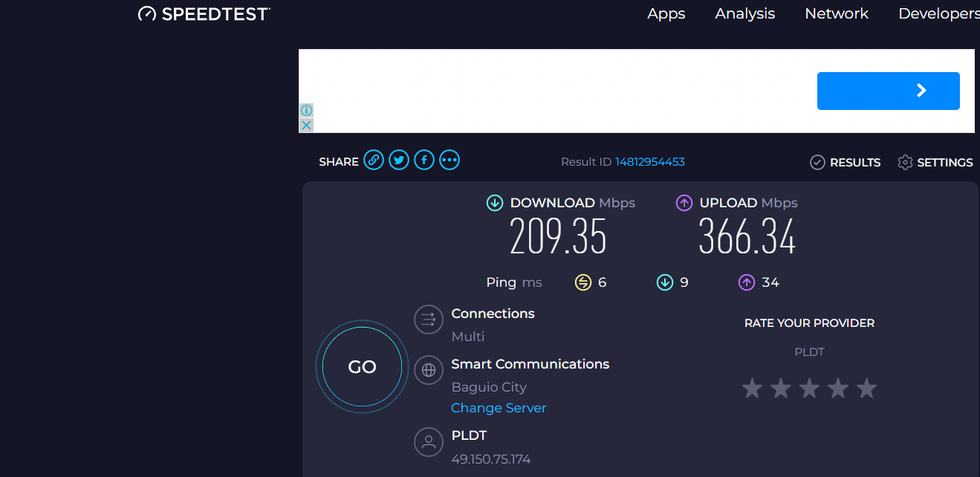Open Settings with gear icon
This screenshot has width=980, height=477.
pyautogui.click(x=935, y=162)
